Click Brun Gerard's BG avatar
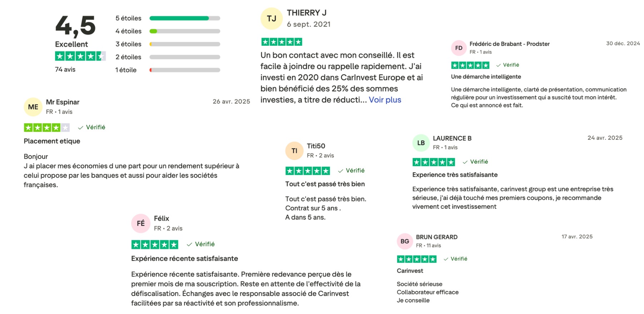Viewport: 644px width, 314px height. pos(405,241)
